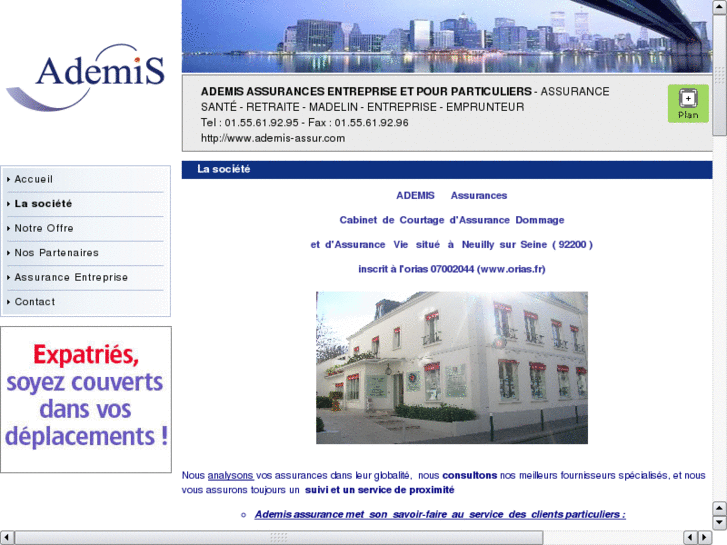This screenshot has height=545, width=727.
Task: Click the vertical scrollbar down arrow at bottom
Action: [720, 523]
